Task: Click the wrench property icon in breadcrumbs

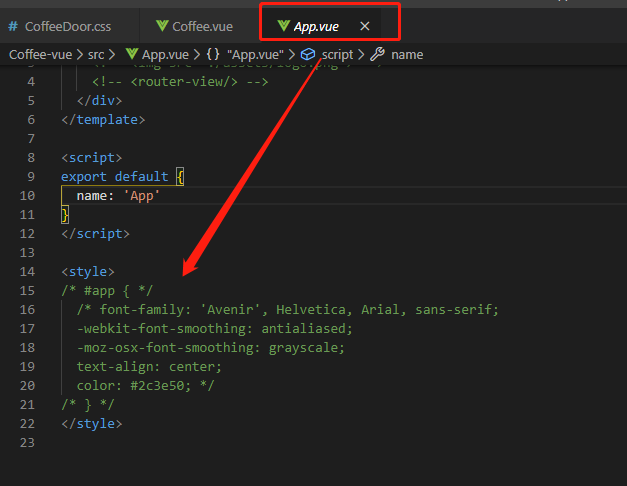Action: (377, 54)
